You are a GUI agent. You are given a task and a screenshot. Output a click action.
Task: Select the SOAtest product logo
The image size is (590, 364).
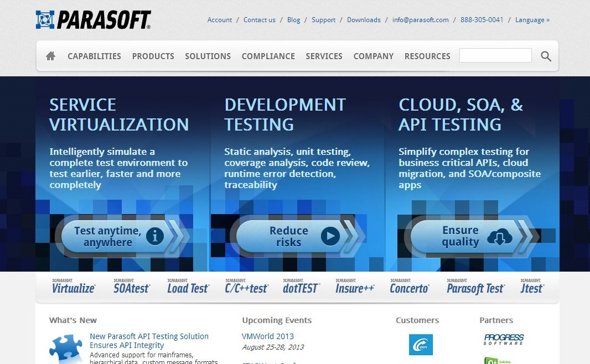[x=131, y=286]
